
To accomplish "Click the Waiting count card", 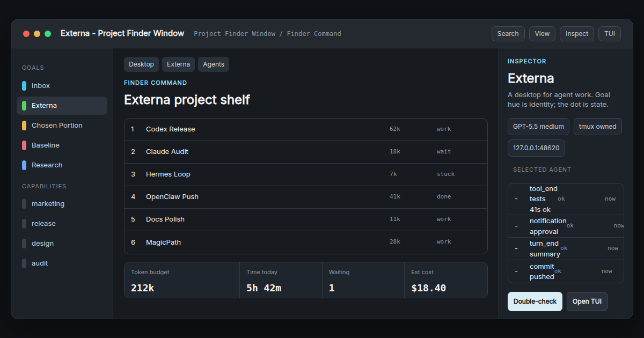I will pyautogui.click(x=363, y=280).
